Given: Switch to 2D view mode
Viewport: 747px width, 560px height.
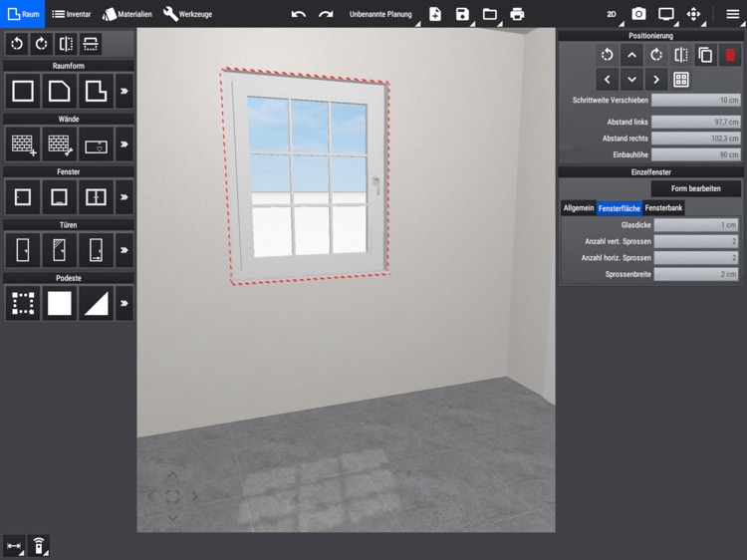Looking at the screenshot, I should point(612,14).
